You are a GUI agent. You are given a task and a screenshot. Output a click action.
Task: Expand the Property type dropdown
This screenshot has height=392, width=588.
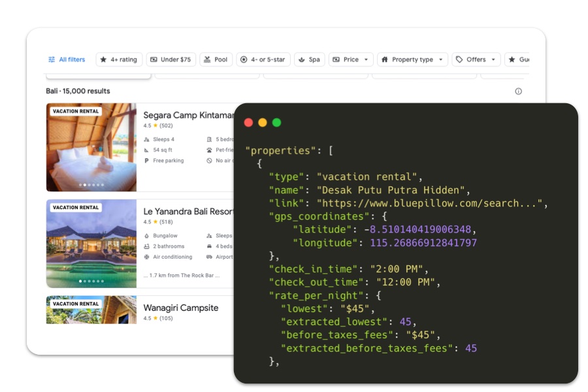pos(412,59)
